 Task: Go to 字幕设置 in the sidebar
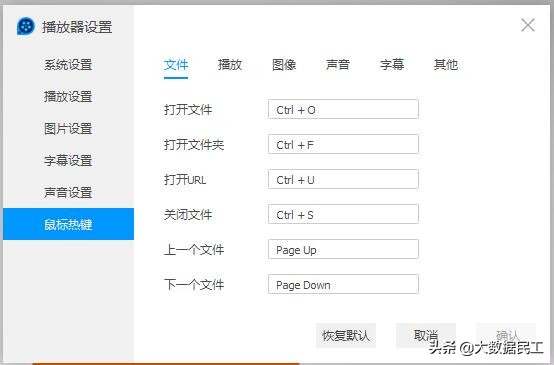68,161
